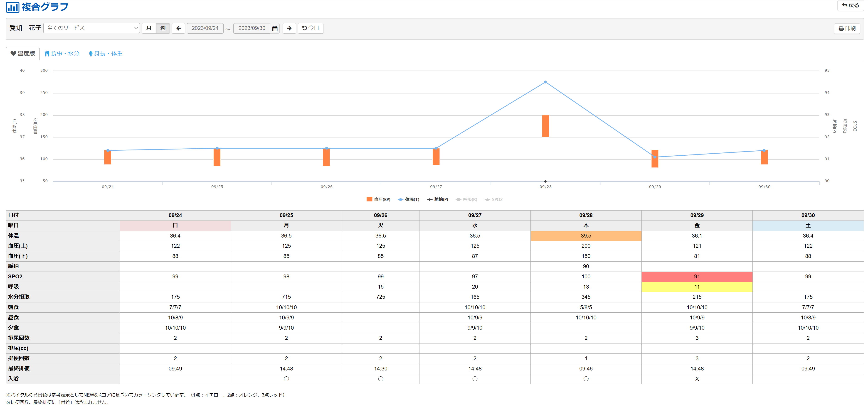Switch to 身長・体重 tab

(106, 54)
